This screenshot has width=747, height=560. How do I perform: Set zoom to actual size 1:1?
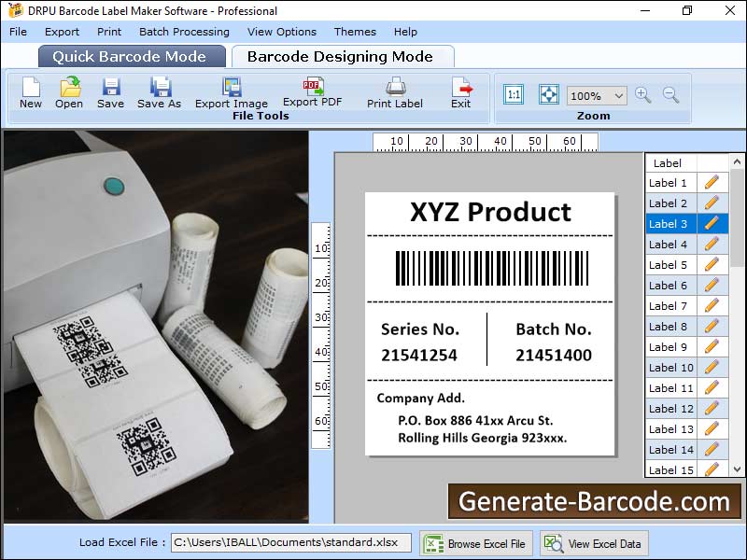click(514, 94)
